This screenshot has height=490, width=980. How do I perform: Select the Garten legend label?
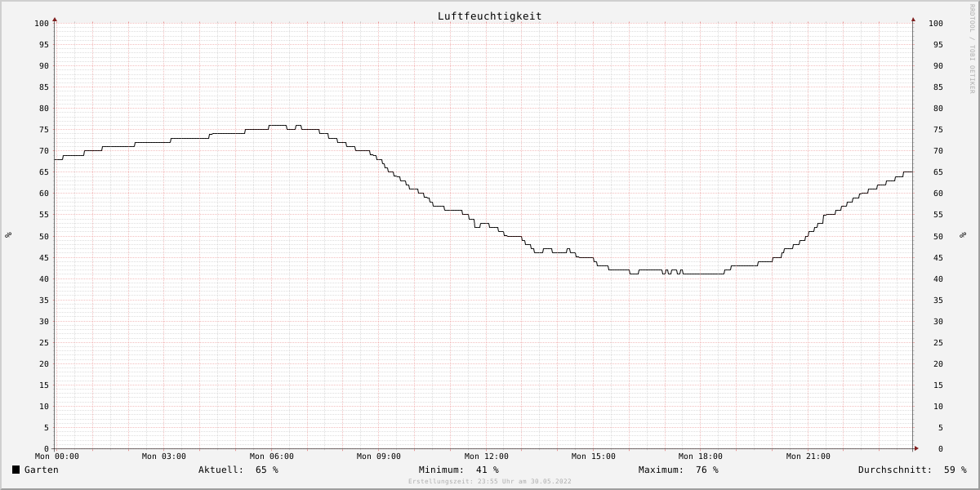pyautogui.click(x=42, y=470)
